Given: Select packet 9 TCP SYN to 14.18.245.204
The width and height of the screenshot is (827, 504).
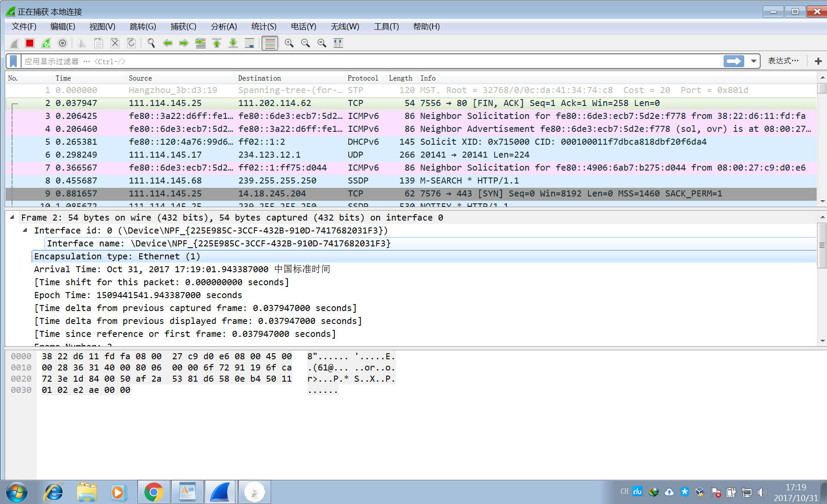Looking at the screenshot, I should 411,193.
